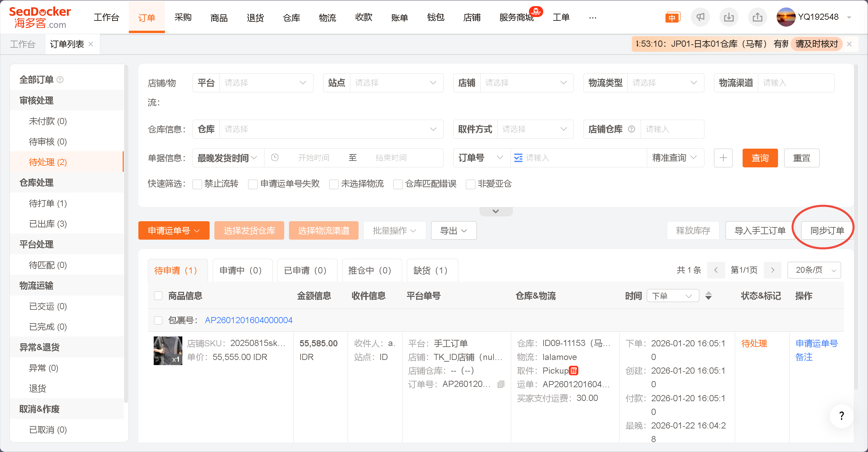The width and height of the screenshot is (868, 452).
Task: Click the plus icon to add filter
Action: point(723,158)
